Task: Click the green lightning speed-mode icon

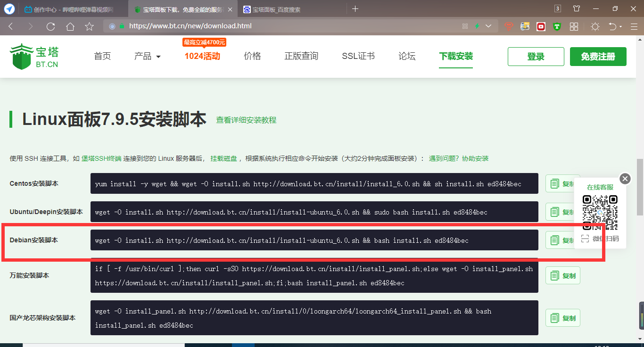Action: click(x=477, y=26)
